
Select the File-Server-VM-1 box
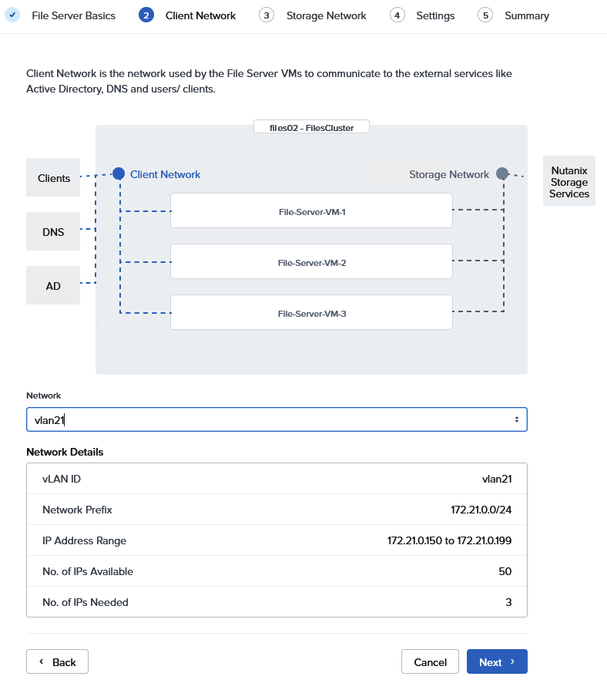[311, 211]
